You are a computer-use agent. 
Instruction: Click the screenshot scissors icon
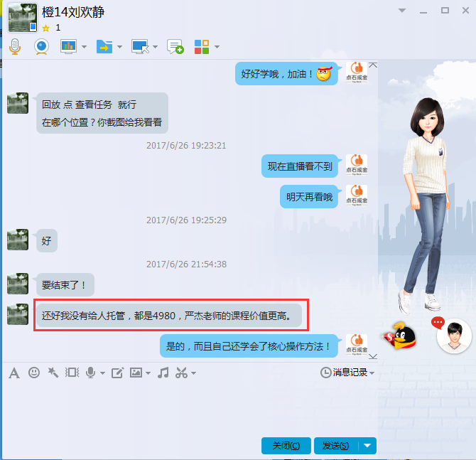coord(182,373)
